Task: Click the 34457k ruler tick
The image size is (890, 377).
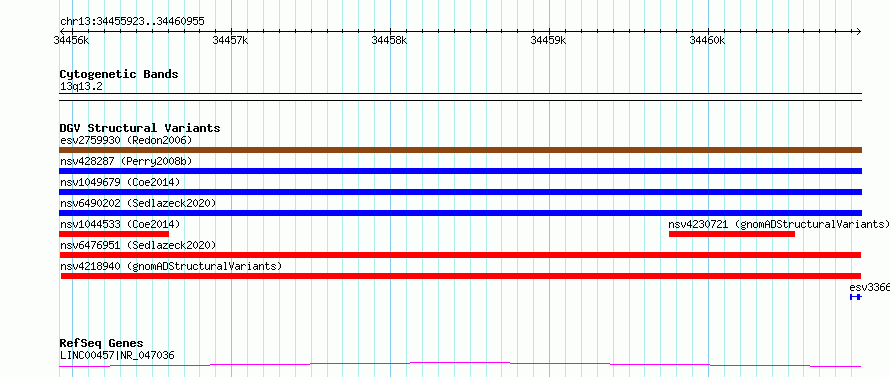Action: click(230, 40)
